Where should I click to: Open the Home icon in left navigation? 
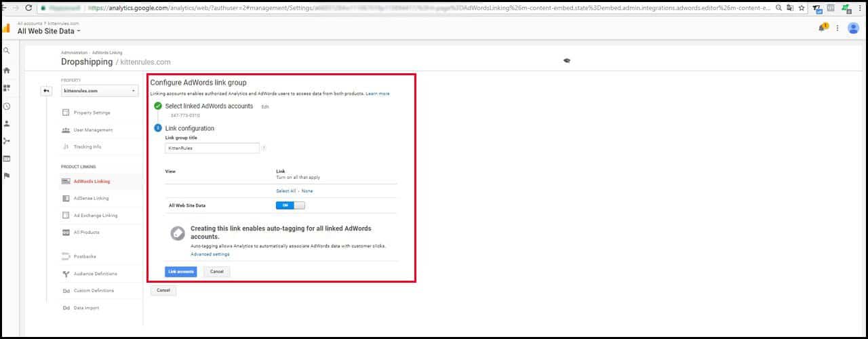7,70
